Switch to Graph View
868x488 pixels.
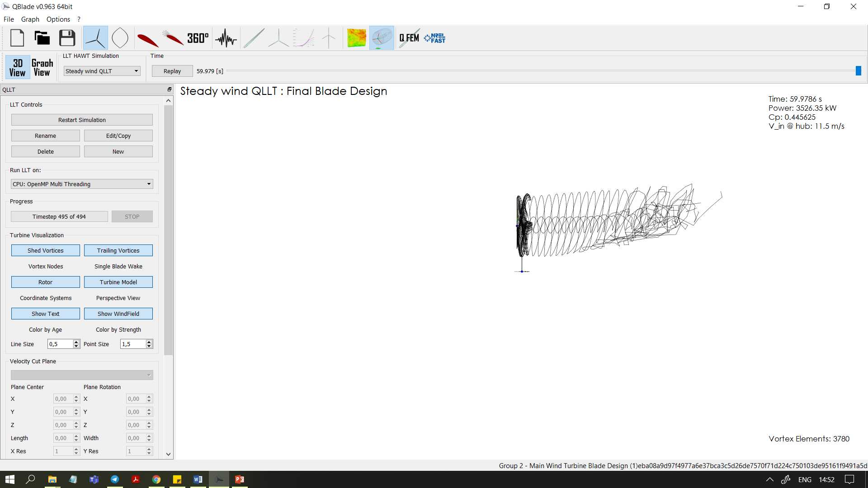point(42,67)
